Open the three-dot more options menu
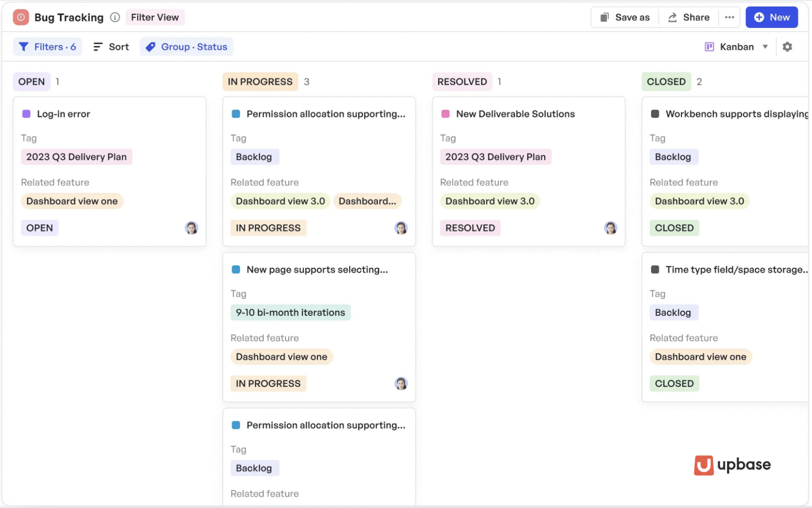 coord(729,17)
